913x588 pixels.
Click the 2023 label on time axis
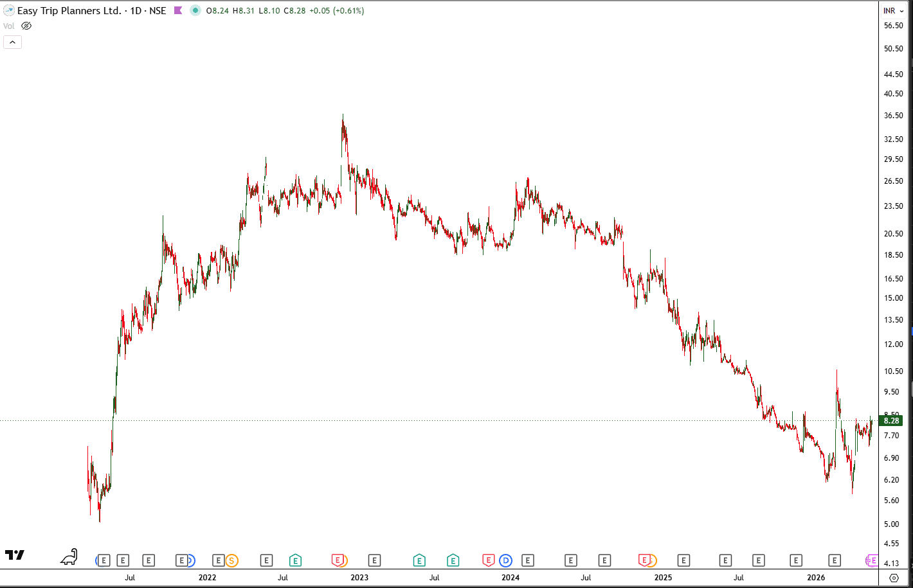tap(359, 578)
